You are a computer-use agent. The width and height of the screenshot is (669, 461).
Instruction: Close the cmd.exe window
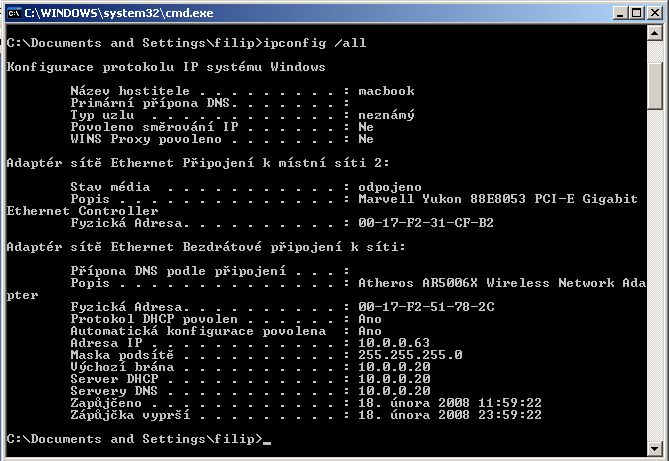pos(654,13)
